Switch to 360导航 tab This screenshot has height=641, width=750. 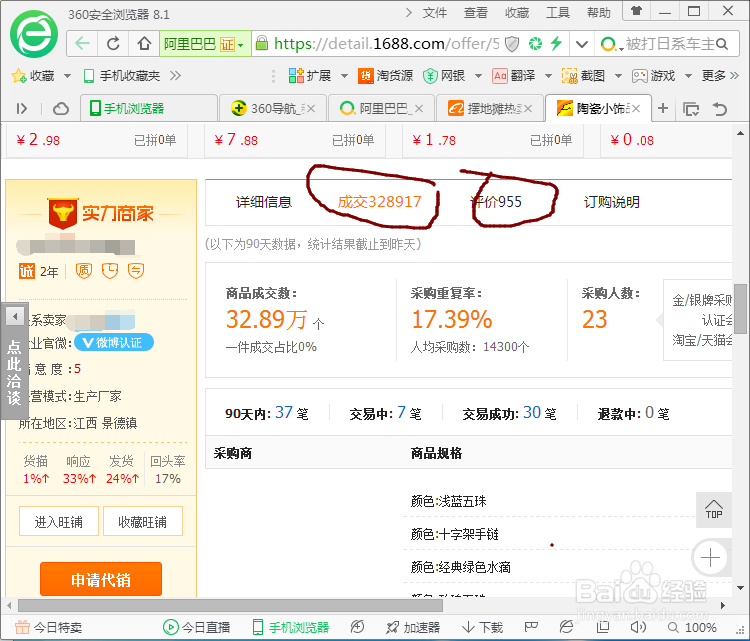(273, 109)
